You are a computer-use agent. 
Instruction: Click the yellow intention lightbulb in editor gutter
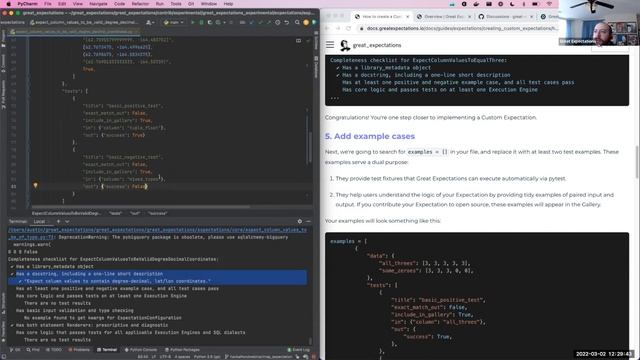pyautogui.click(x=36, y=185)
